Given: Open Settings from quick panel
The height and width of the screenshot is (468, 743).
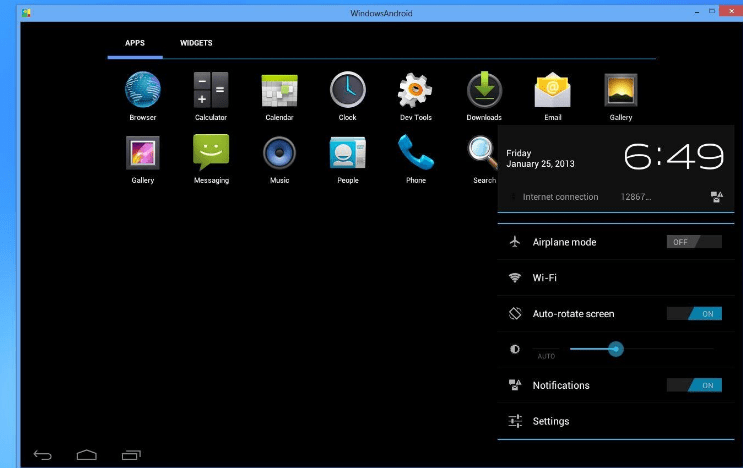Looking at the screenshot, I should coord(551,421).
